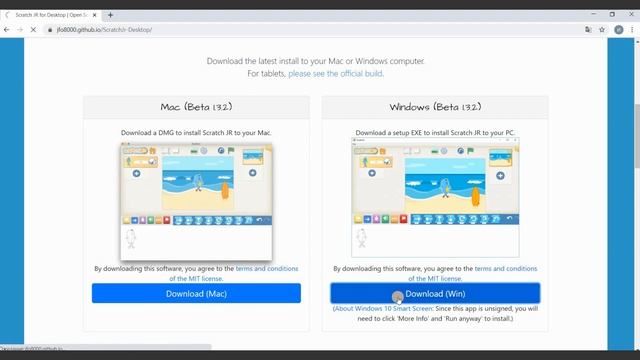Image resolution: width=640 pixels, height=360 pixels.
Task: Click the page vertical scrollbar thumb
Action: coord(637,136)
